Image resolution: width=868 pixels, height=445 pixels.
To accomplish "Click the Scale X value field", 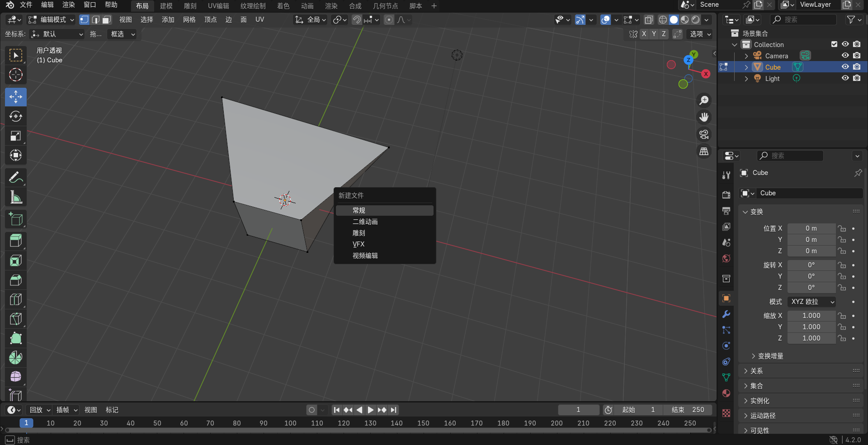I will click(811, 316).
